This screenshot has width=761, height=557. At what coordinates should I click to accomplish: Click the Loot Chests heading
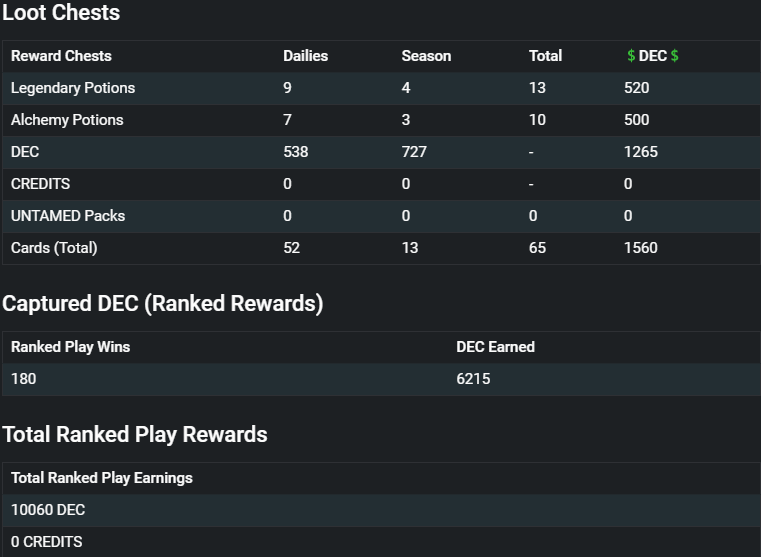[61, 12]
